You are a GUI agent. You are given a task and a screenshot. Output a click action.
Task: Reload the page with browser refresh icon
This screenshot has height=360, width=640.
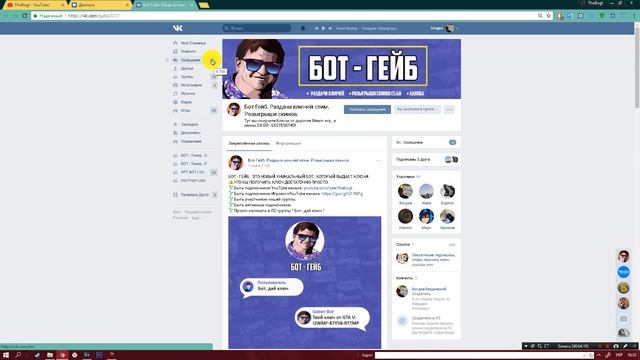25,16
